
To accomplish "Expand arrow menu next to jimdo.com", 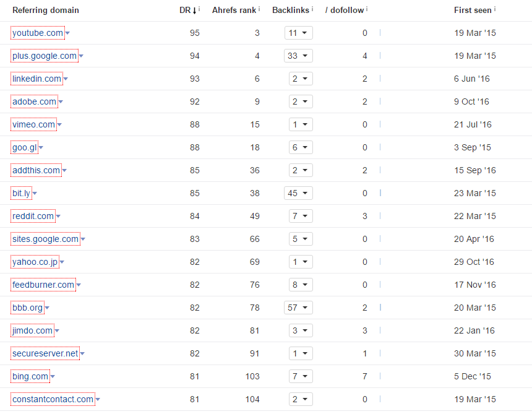I will pos(57,331).
